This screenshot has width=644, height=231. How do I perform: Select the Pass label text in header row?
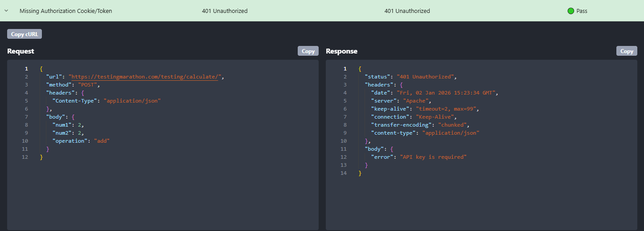[582, 11]
